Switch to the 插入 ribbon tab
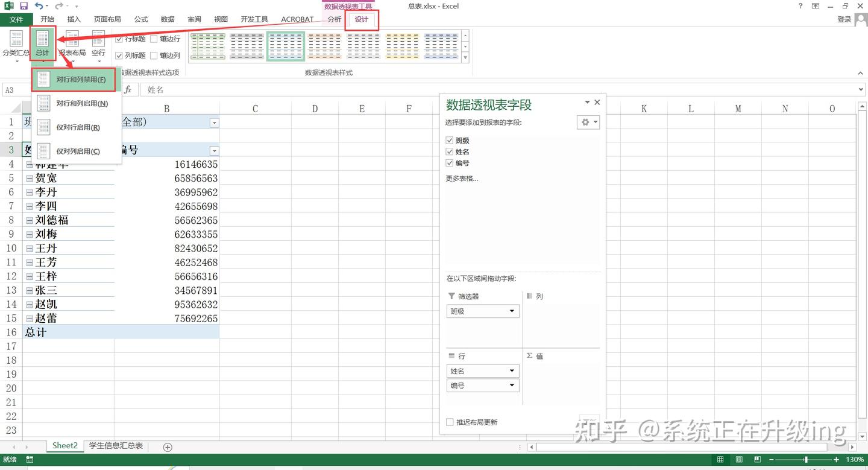Screen dimensions: 868x470 [x=74, y=19]
